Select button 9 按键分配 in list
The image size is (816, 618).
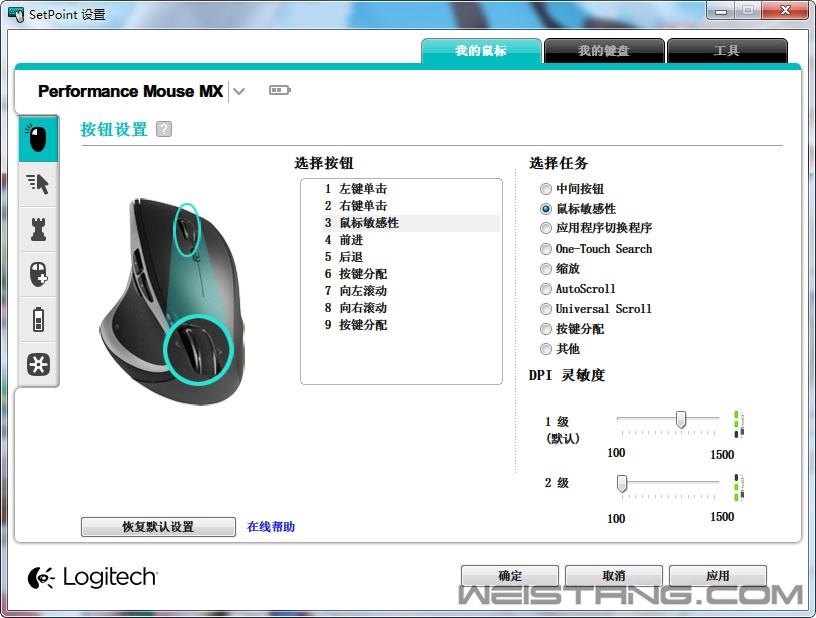coord(411,325)
